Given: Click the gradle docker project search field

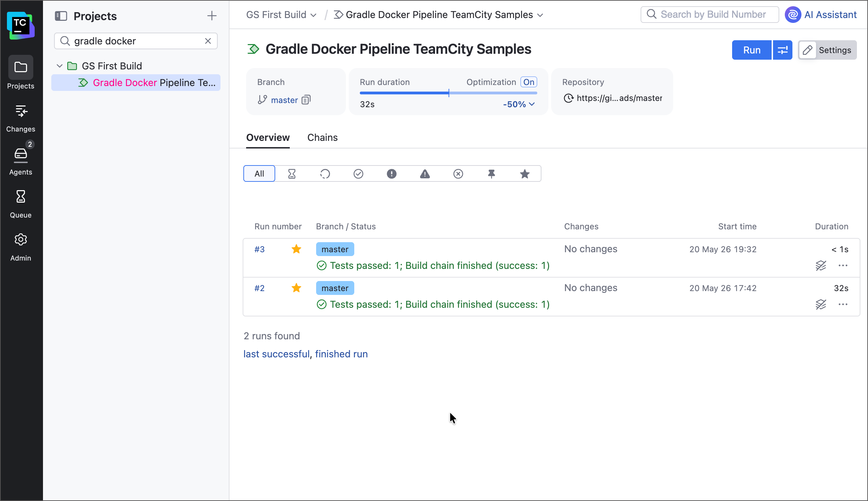Looking at the screenshot, I should tap(136, 41).
